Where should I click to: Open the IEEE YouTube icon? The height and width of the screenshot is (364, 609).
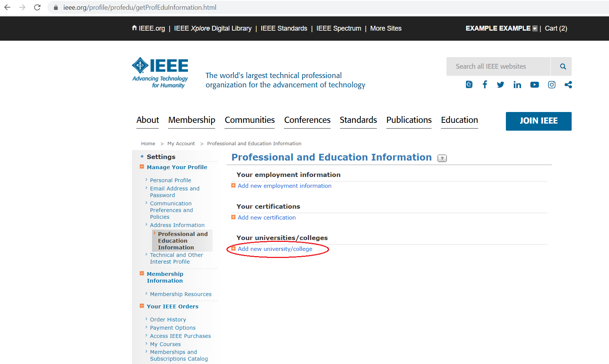point(535,85)
